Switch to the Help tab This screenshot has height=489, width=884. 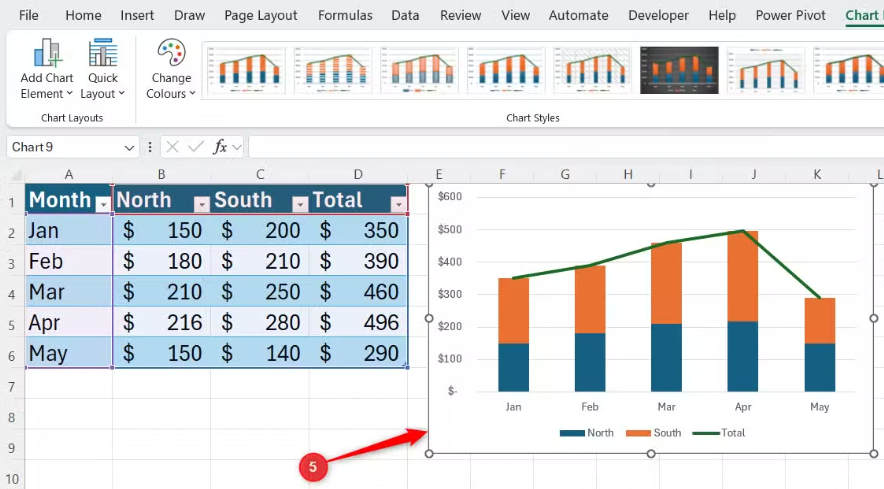pos(722,15)
